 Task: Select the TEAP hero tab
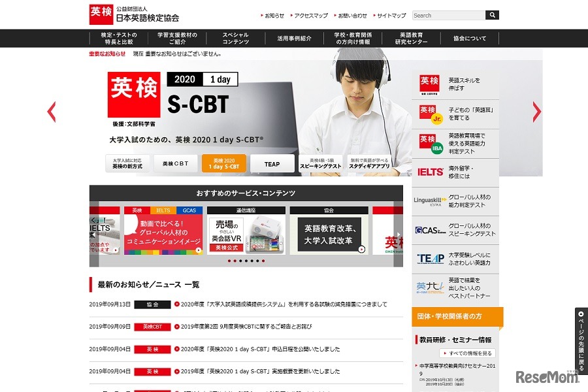pos(272,164)
